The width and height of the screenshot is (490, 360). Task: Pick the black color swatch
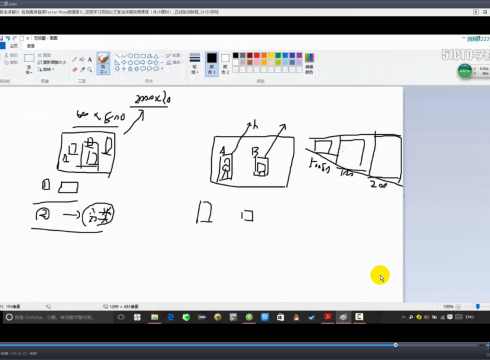click(x=236, y=55)
